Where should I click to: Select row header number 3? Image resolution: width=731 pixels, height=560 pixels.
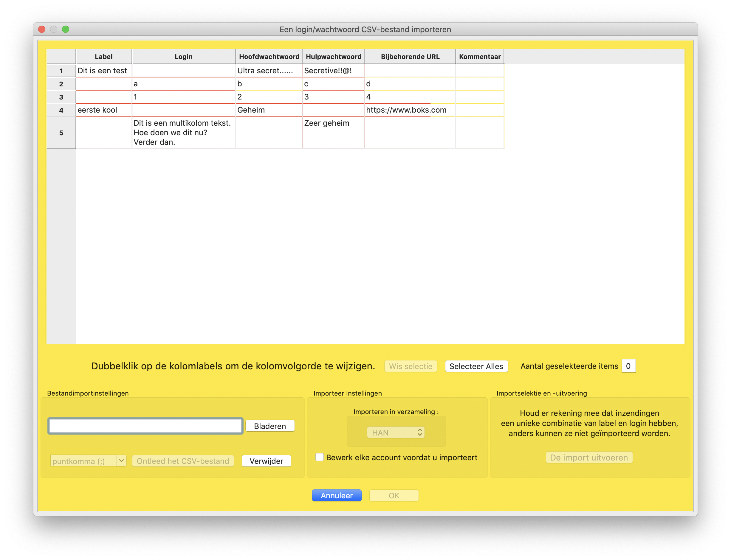click(x=61, y=97)
